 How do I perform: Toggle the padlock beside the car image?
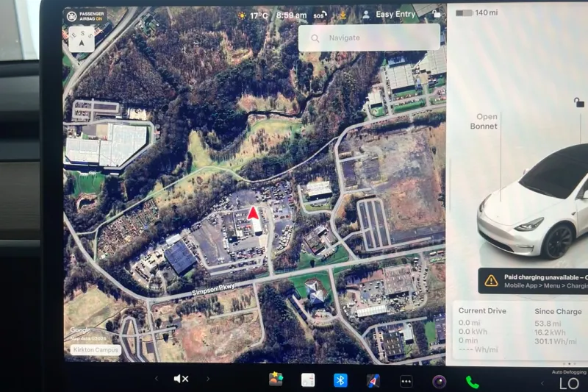coord(578,102)
